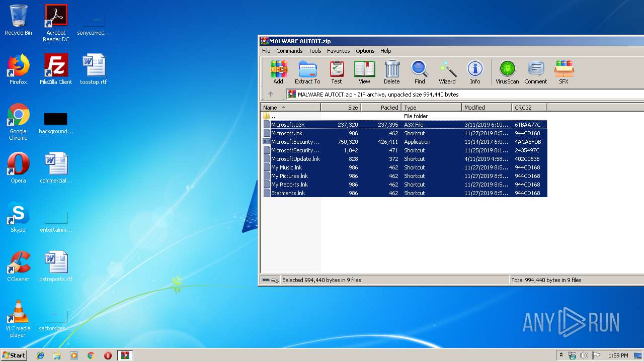Sort by the Packed column header
The width and height of the screenshot is (644, 362).
381,107
